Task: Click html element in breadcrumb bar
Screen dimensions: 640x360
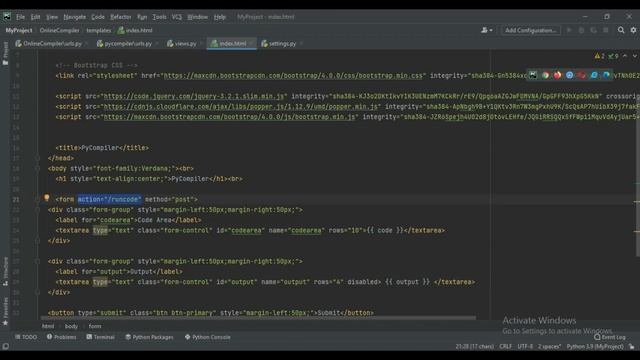Action: click(48, 326)
